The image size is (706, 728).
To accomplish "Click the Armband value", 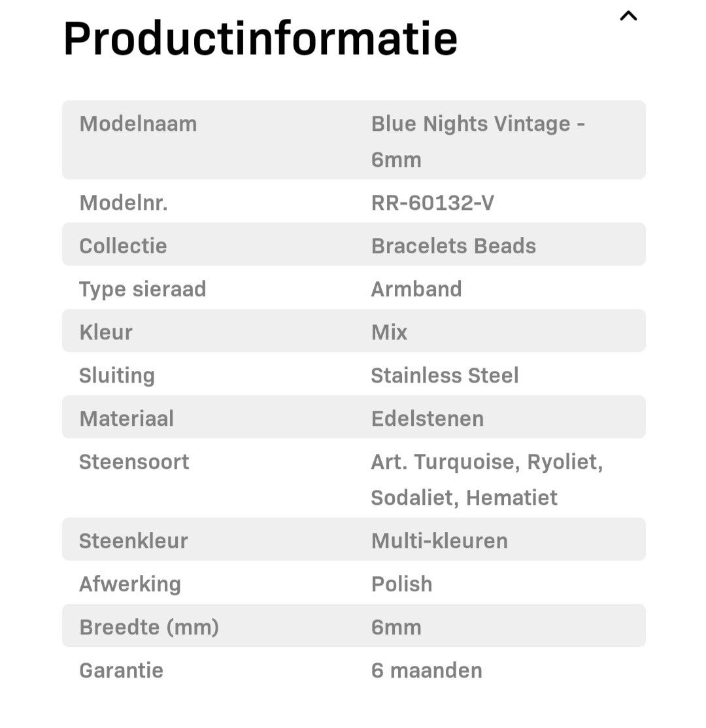I will pos(416,289).
